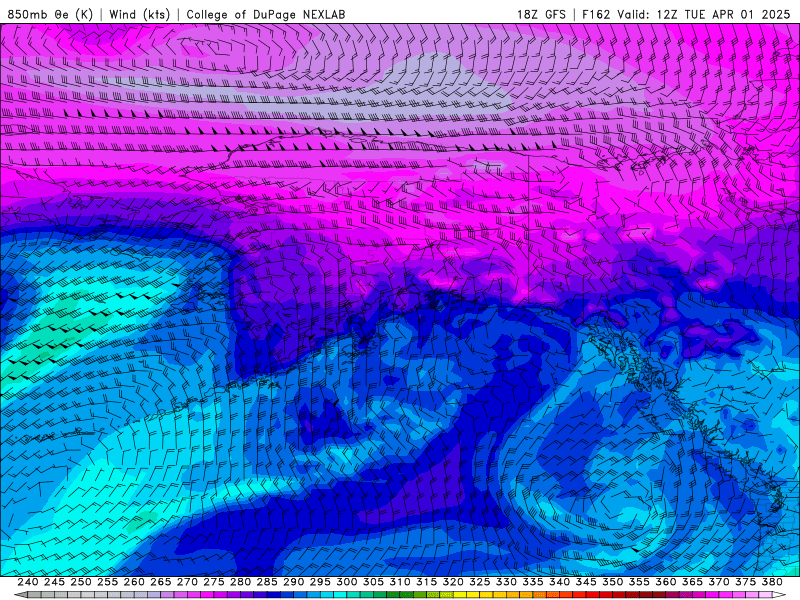Viewport: 800px width, 600px height.
Task: Click the right arrow tip of the color bar
Action: coord(779,595)
